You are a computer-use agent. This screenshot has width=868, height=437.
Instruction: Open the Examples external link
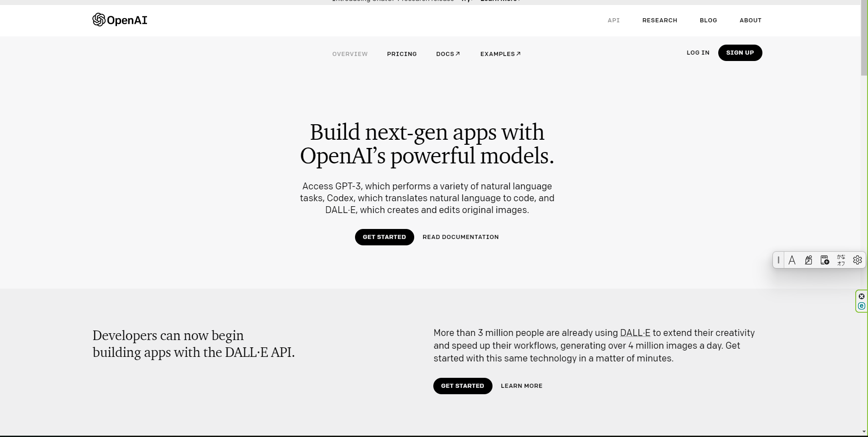coord(500,54)
